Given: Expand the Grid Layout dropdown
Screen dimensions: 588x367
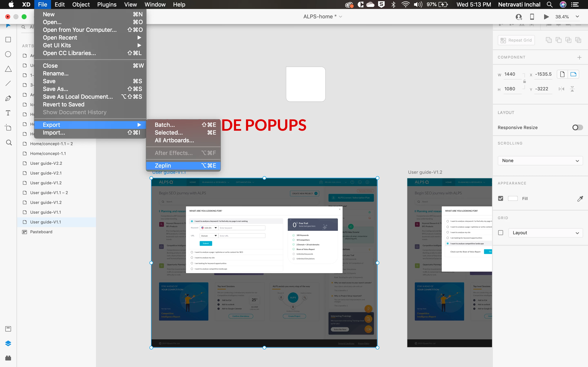Looking at the screenshot, I should pyautogui.click(x=545, y=232).
